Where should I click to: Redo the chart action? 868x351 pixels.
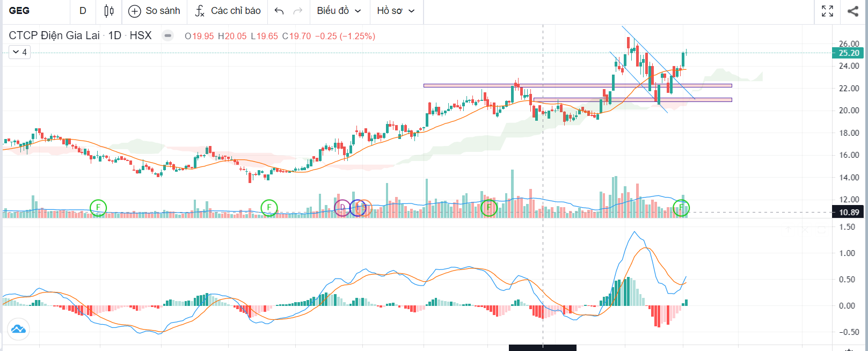298,11
